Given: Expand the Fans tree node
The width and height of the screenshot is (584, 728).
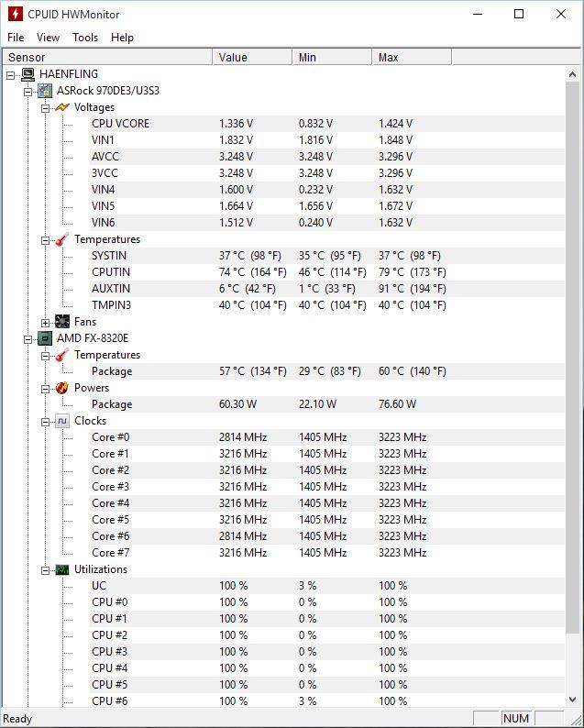Looking at the screenshot, I should [46, 323].
